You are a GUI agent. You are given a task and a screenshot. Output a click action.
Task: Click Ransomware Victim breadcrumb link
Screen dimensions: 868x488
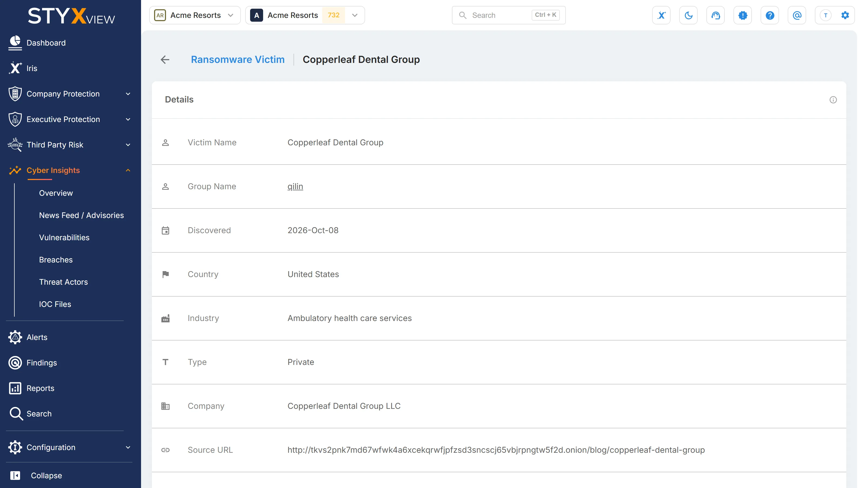point(238,60)
